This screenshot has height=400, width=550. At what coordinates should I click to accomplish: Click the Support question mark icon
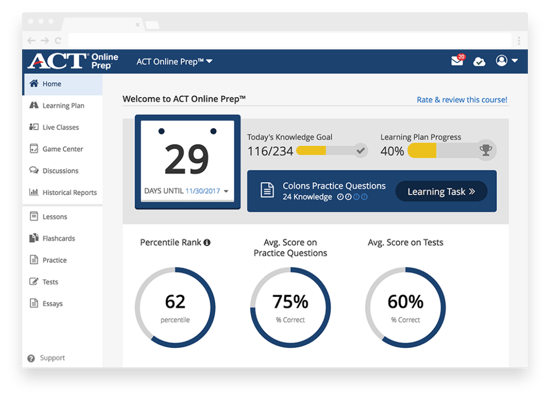[x=31, y=358]
